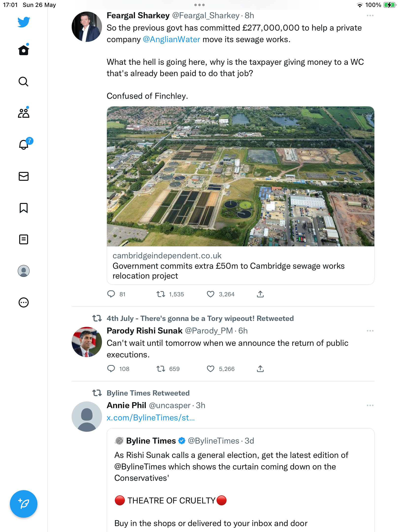The image size is (399, 532).
Task: Tap the @AnglianWater mention link
Action: [x=171, y=39]
